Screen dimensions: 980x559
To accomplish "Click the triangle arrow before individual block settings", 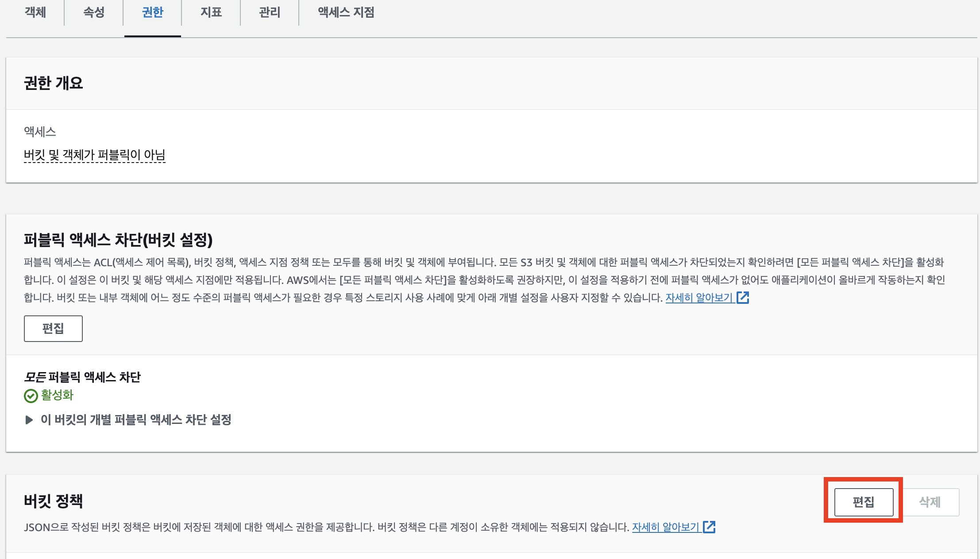I will [x=29, y=420].
